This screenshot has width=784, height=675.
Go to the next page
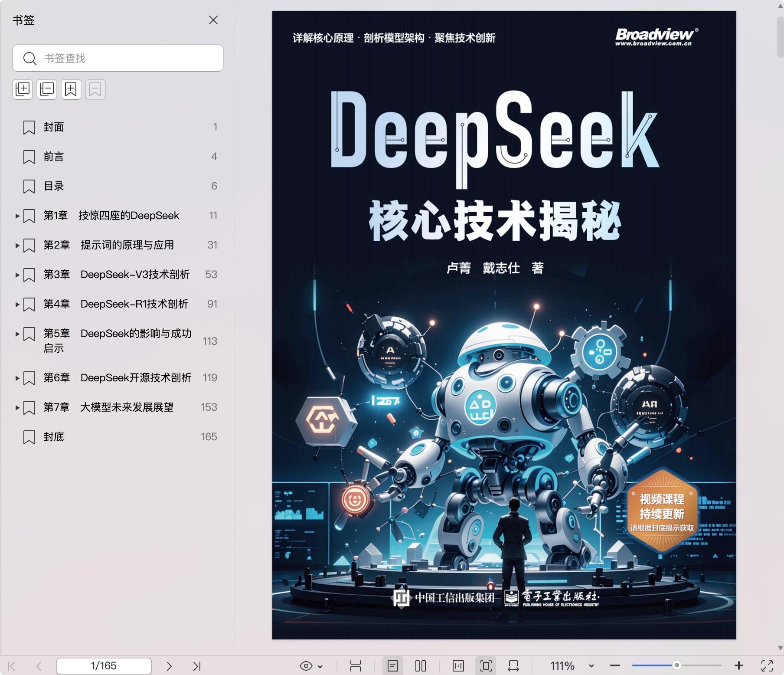click(x=169, y=666)
